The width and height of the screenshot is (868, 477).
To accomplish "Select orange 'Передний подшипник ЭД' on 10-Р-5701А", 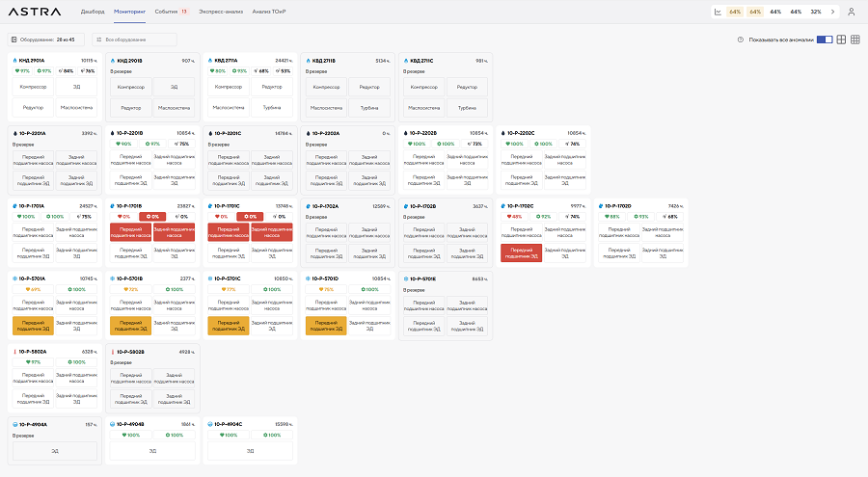I will [x=33, y=325].
